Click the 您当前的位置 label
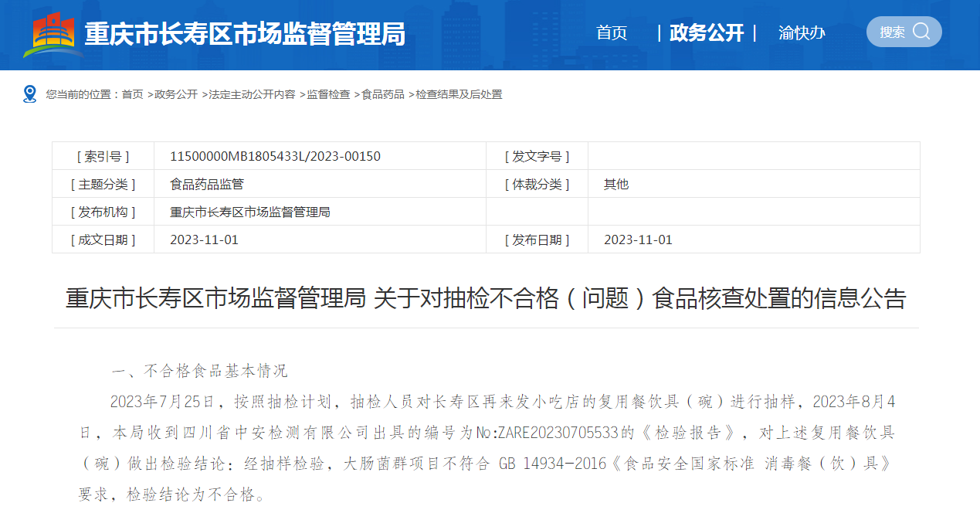This screenshot has width=980, height=513. click(83, 94)
